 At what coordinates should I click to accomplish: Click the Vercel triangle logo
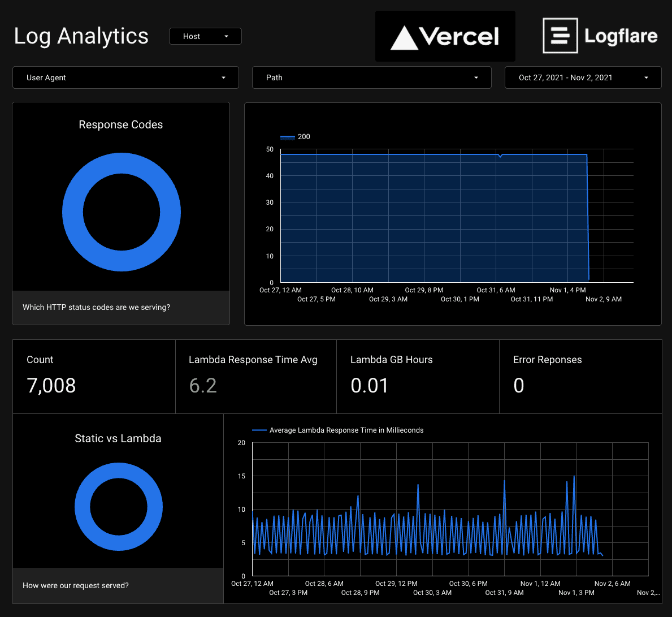[x=404, y=37]
